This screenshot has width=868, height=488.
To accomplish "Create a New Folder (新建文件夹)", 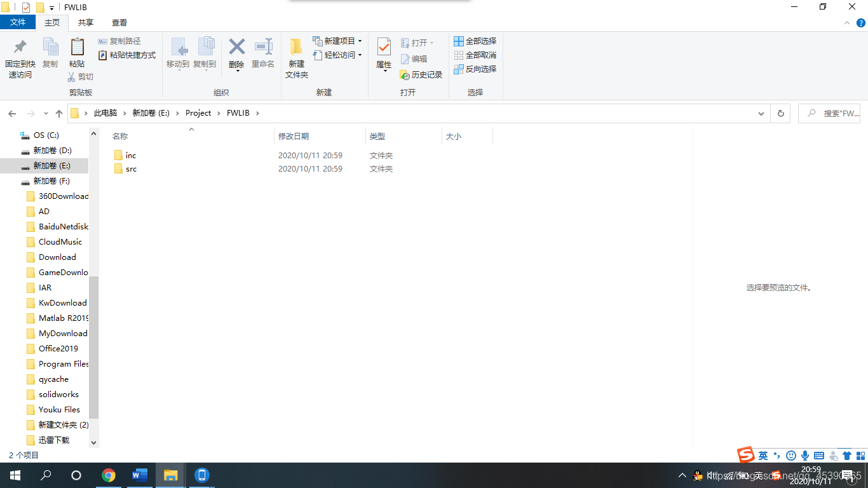I will tap(296, 58).
